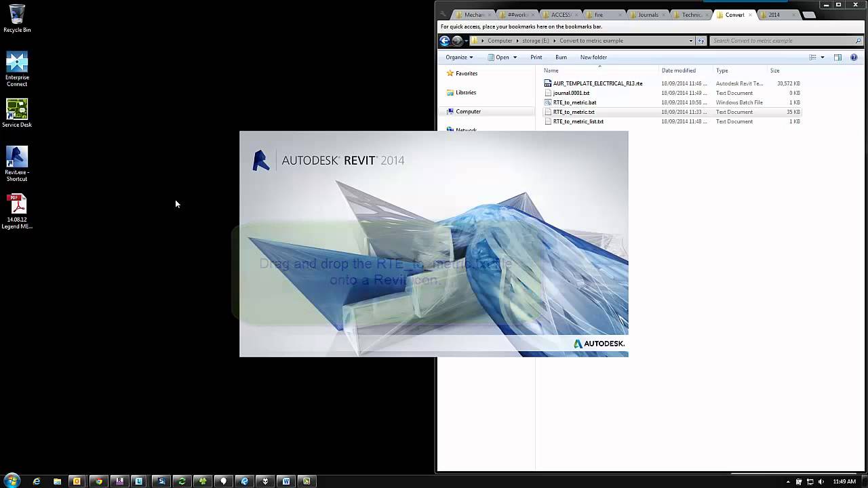Open the File Explorer taskbar icon
The image size is (868, 488).
pos(57,481)
